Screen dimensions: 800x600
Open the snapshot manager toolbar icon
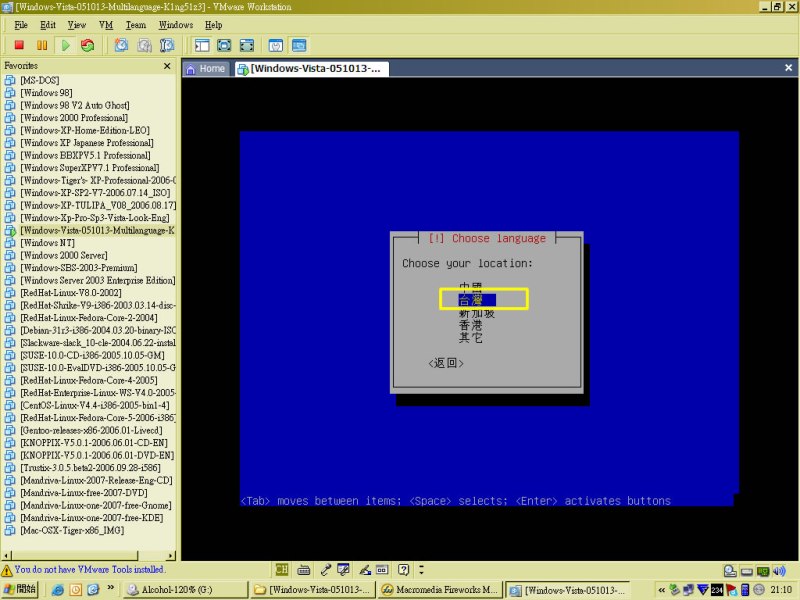pos(167,45)
